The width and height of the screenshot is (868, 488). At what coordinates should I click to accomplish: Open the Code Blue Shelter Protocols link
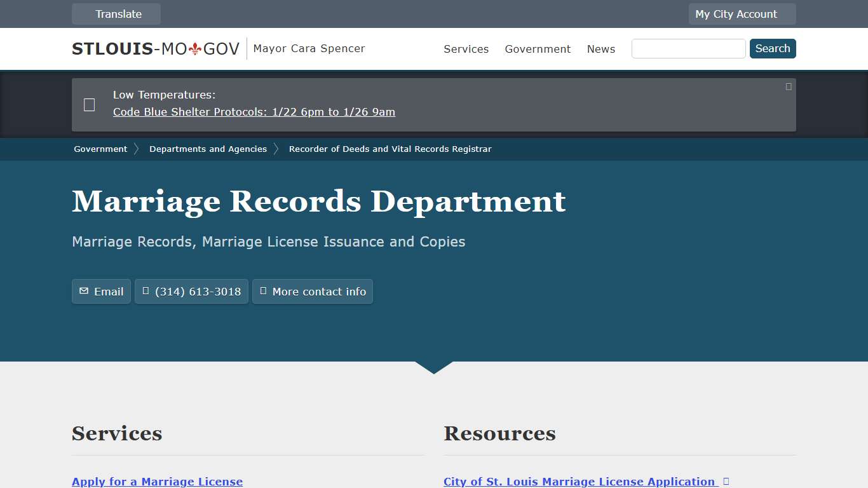click(254, 112)
